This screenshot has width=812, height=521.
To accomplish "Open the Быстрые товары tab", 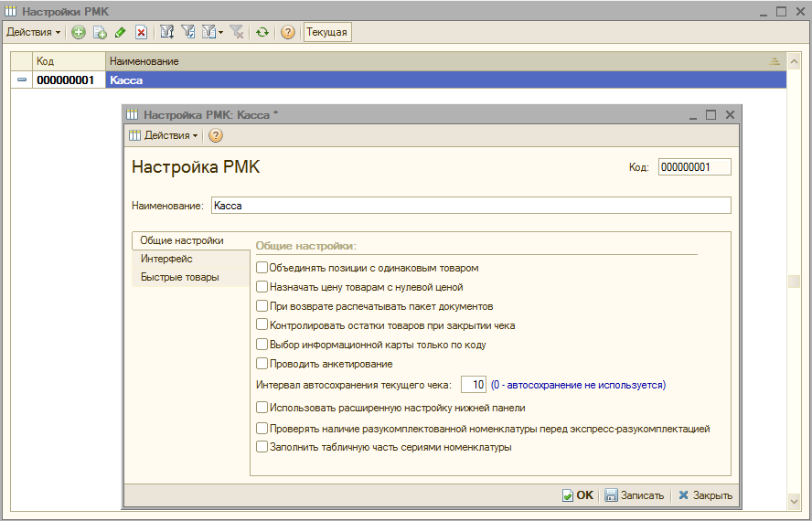I will (179, 277).
